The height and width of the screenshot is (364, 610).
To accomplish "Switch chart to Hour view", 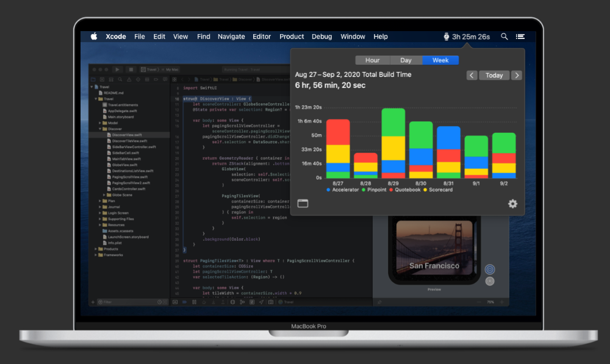I will (x=372, y=60).
